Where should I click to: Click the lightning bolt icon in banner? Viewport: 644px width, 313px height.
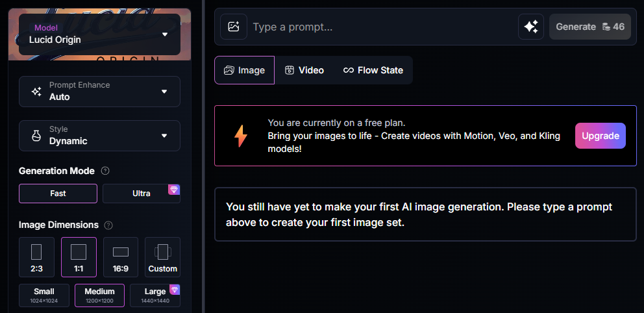pyautogui.click(x=241, y=136)
